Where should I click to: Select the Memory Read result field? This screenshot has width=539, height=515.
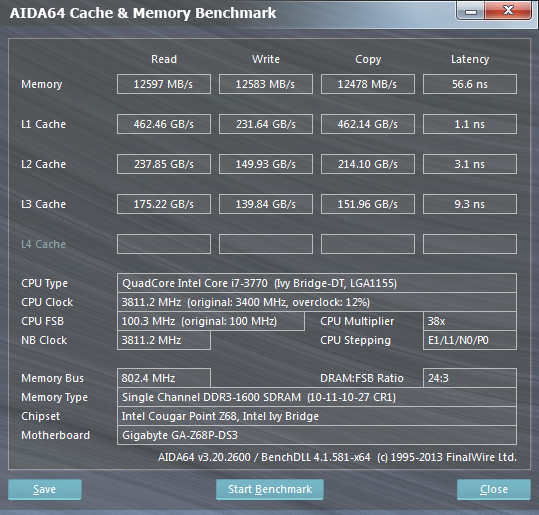click(x=164, y=84)
